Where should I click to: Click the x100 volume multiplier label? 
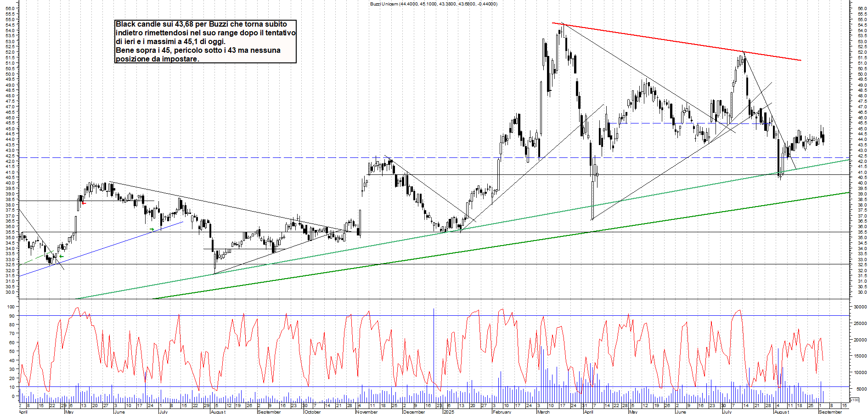[854, 400]
